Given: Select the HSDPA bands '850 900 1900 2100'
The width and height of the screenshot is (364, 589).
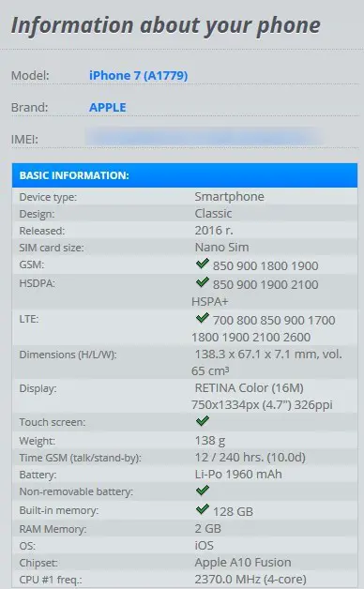Looking at the screenshot, I should (265, 285).
